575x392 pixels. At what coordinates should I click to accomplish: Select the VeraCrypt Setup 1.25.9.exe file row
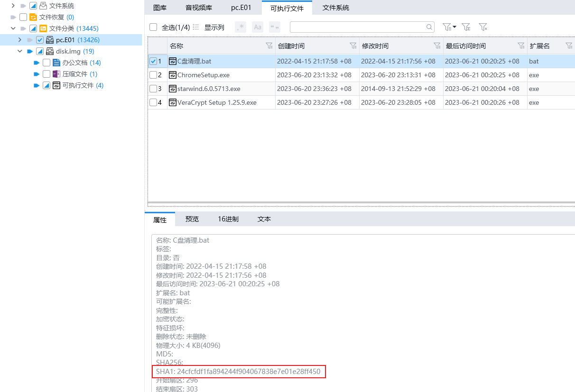click(217, 102)
